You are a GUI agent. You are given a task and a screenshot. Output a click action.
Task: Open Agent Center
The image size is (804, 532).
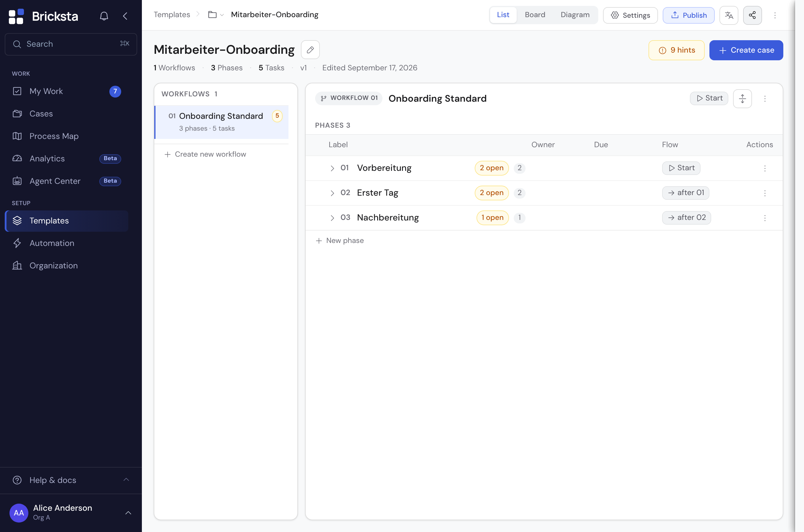[67, 181]
